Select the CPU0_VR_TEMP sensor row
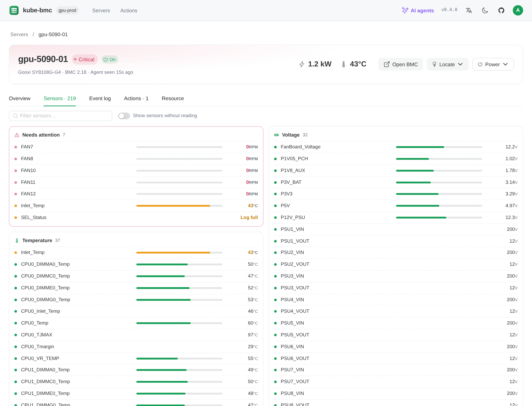This screenshot has height=406, width=532. [136, 359]
